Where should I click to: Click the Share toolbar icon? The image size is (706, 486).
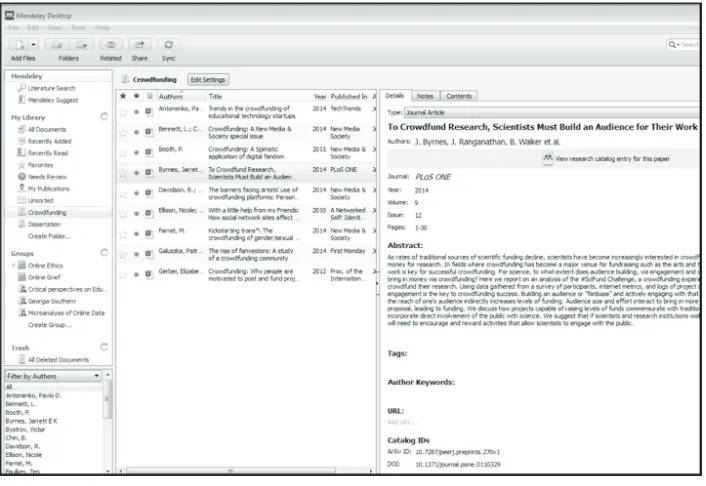click(140, 45)
